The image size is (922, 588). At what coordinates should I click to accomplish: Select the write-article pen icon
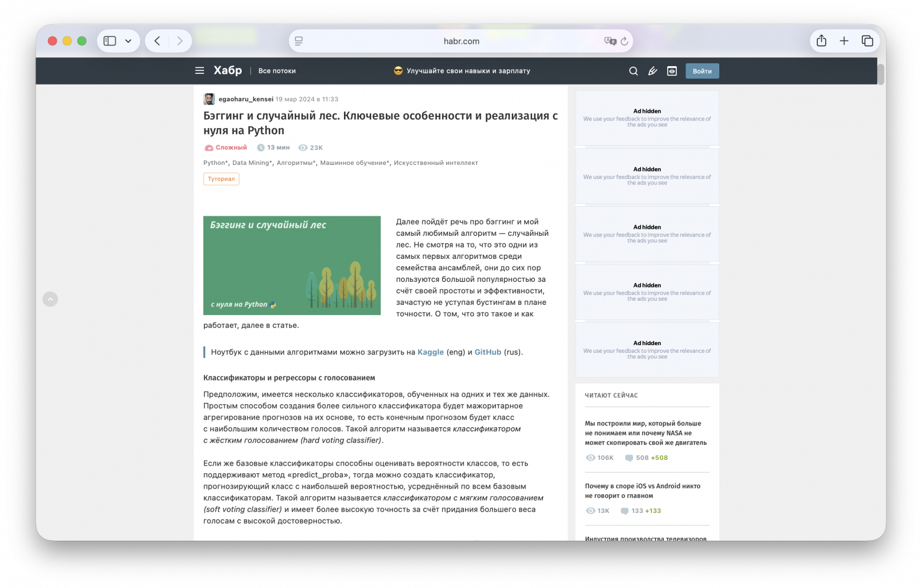coord(652,71)
